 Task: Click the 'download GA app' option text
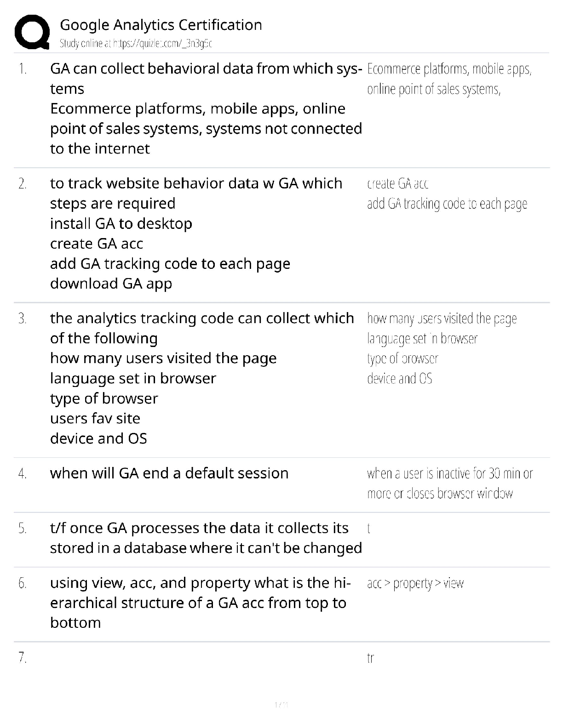tap(111, 284)
